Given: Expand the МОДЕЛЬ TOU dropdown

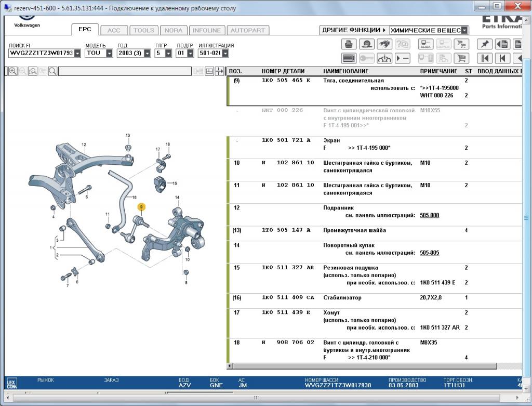Looking at the screenshot, I should click(x=109, y=54).
